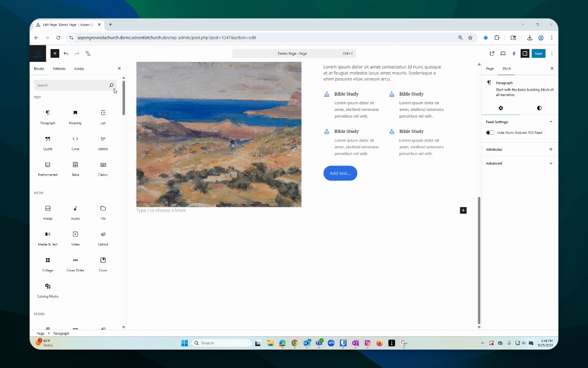Insert a Paragraph block from inserter
588x368 pixels.
tap(47, 117)
